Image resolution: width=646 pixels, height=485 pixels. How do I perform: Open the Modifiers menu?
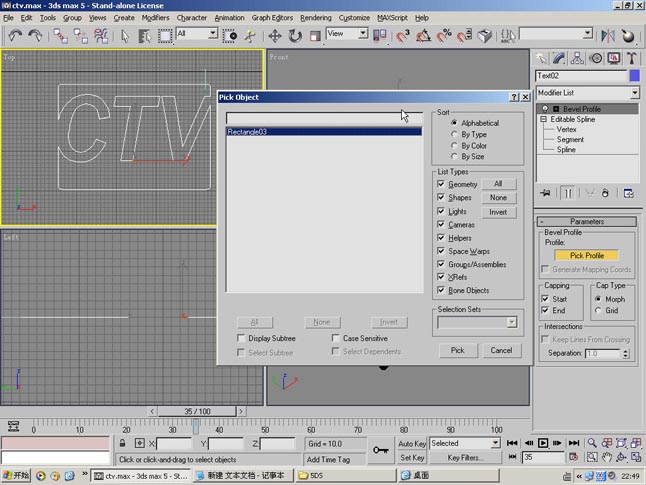155,18
